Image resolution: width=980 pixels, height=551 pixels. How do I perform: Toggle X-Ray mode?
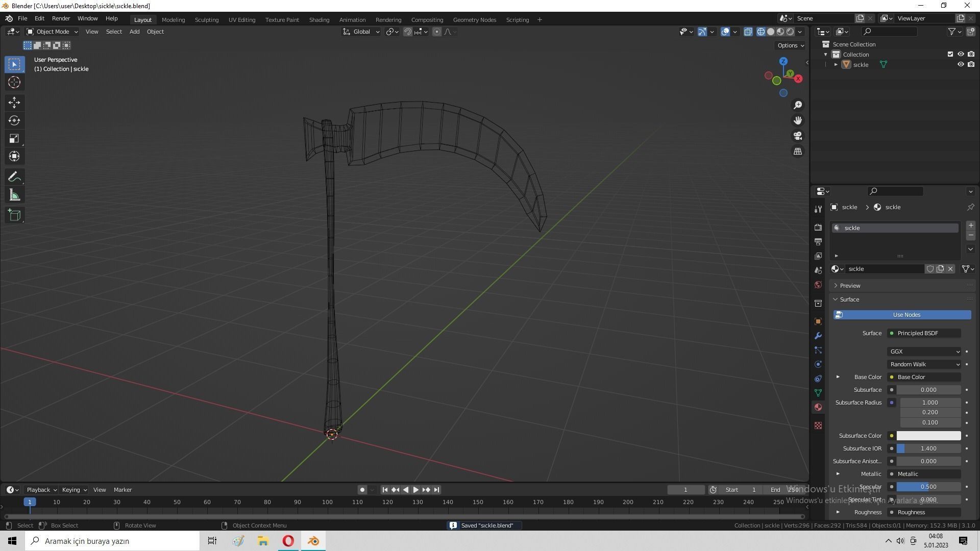click(x=748, y=32)
